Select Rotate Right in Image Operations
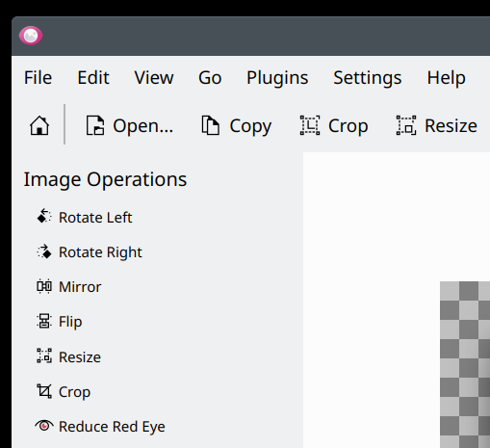Viewport: 490px width, 448px height. point(90,252)
